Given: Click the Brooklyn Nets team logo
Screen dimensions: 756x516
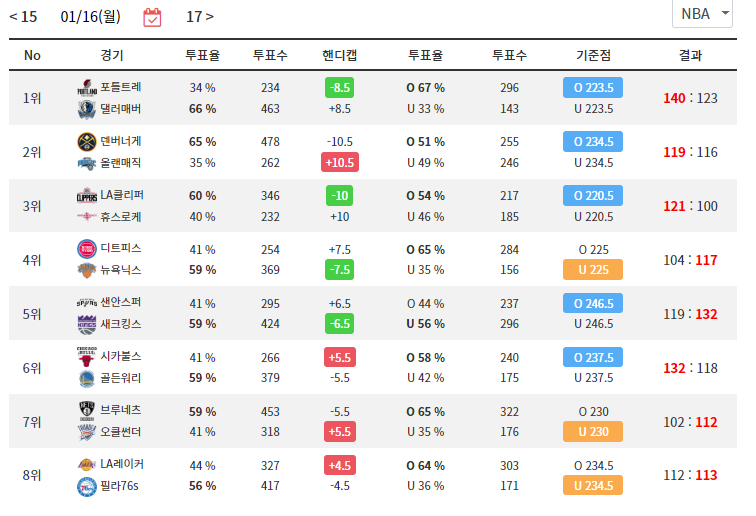Looking at the screenshot, I should 86,410.
